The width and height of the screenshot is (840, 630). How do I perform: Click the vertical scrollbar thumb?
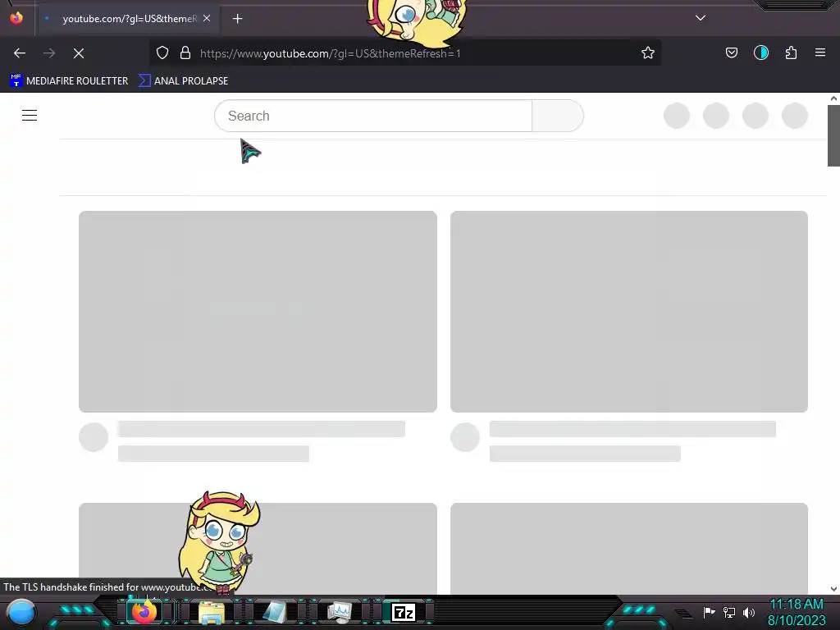tap(833, 135)
